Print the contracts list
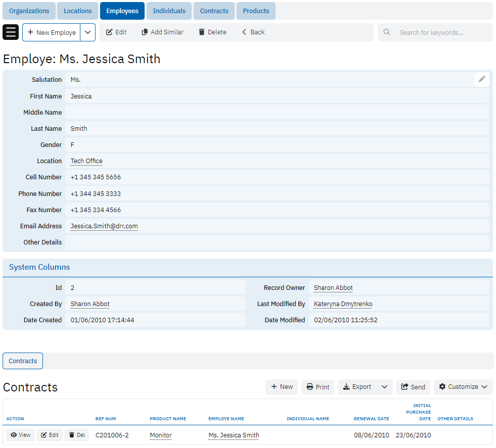The width and height of the screenshot is (496, 448). click(318, 387)
